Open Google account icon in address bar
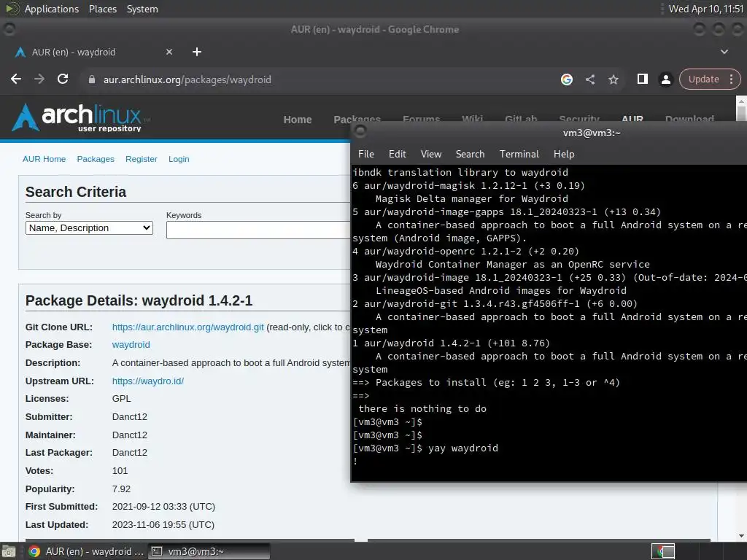Image resolution: width=747 pixels, height=560 pixels. pos(566,79)
